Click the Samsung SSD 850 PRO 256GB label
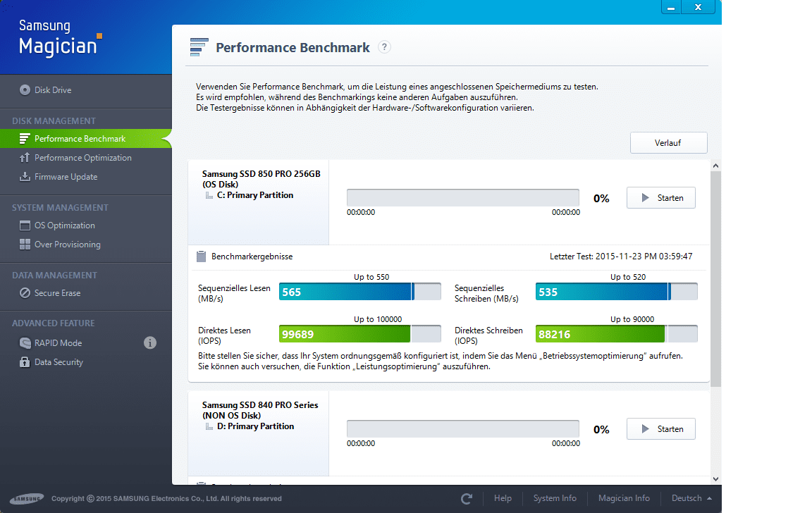This screenshot has width=812, height=513. (x=261, y=174)
